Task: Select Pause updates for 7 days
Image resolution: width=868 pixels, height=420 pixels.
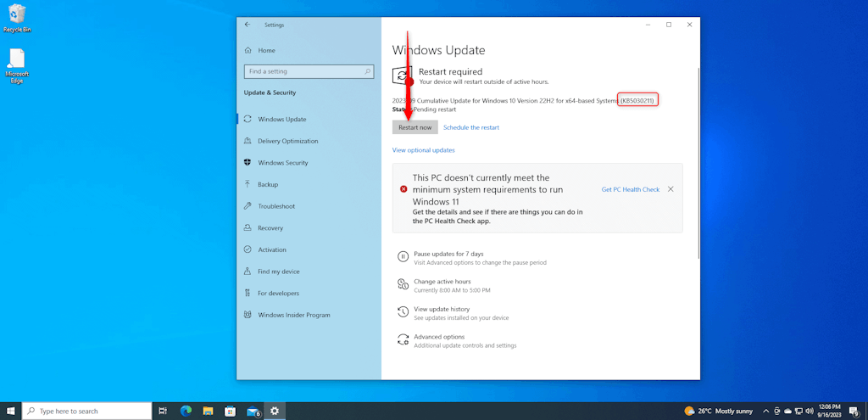Action: [x=448, y=254]
